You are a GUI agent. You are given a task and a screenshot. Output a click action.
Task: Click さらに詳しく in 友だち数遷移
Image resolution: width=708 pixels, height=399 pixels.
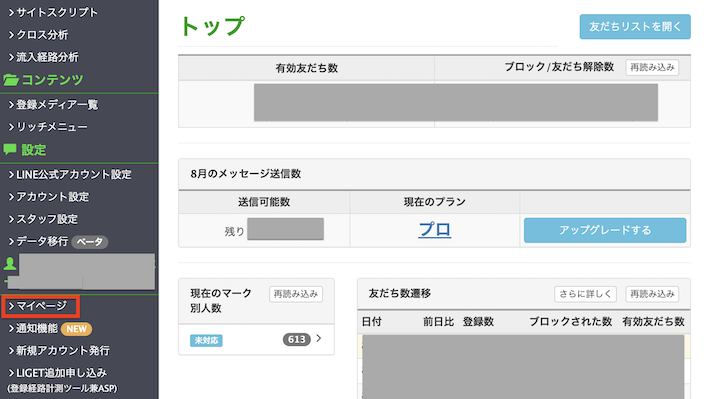pyautogui.click(x=585, y=294)
